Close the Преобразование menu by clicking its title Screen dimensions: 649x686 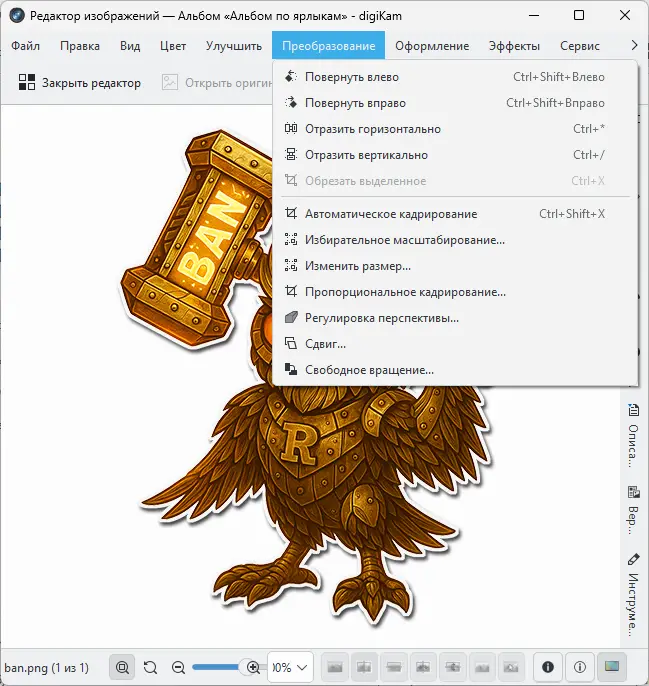pyautogui.click(x=328, y=46)
